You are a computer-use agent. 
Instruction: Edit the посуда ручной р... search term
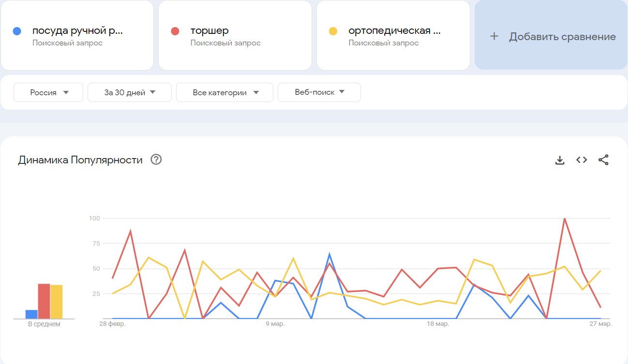pos(77,35)
